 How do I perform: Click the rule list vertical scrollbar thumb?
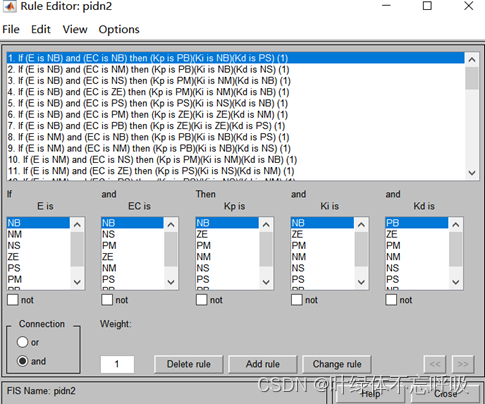[x=472, y=78]
